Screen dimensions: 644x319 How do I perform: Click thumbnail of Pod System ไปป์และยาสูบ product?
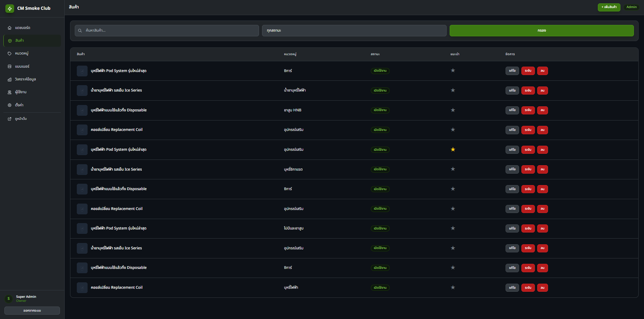82,228
